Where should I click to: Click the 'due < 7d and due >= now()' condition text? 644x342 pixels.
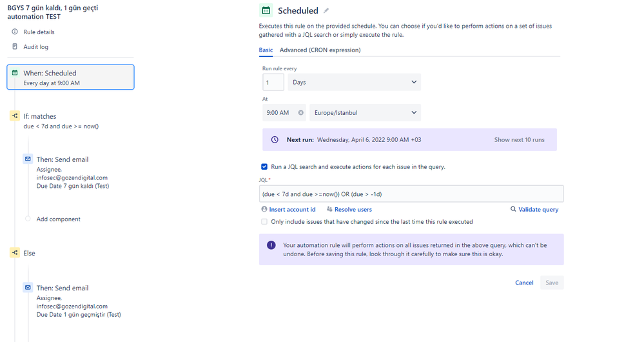coord(61,126)
